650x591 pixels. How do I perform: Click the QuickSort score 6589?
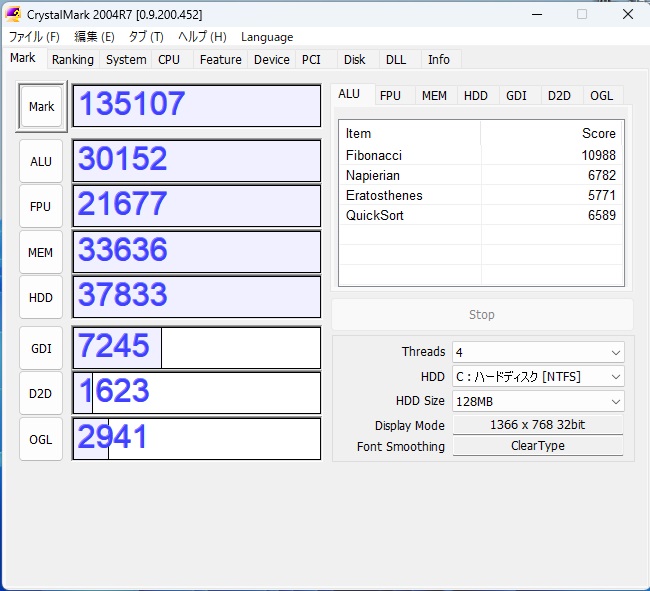coord(601,215)
